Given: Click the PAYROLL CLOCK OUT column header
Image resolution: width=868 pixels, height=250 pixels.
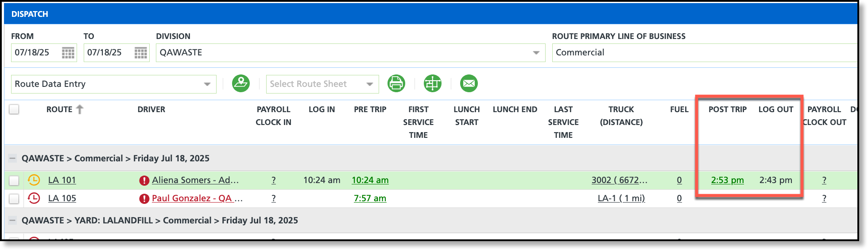Looking at the screenshot, I should click(x=824, y=116).
